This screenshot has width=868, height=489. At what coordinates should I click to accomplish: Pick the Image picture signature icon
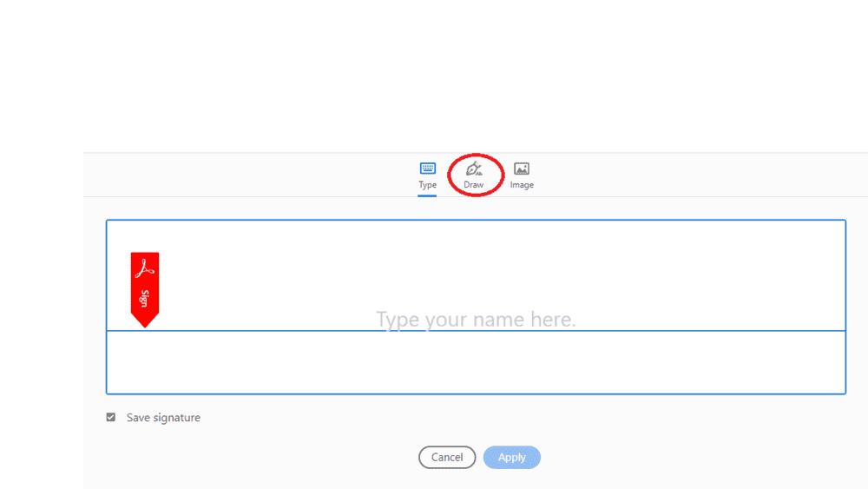click(522, 169)
